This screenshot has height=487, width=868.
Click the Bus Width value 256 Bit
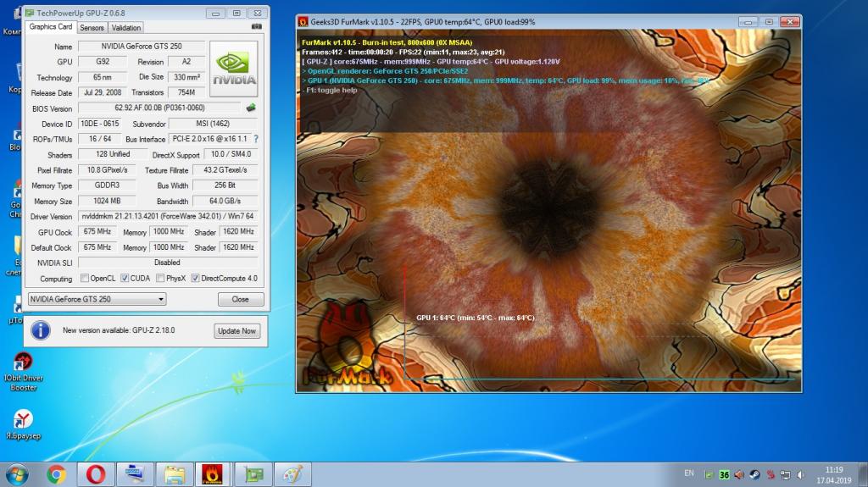tap(225, 185)
